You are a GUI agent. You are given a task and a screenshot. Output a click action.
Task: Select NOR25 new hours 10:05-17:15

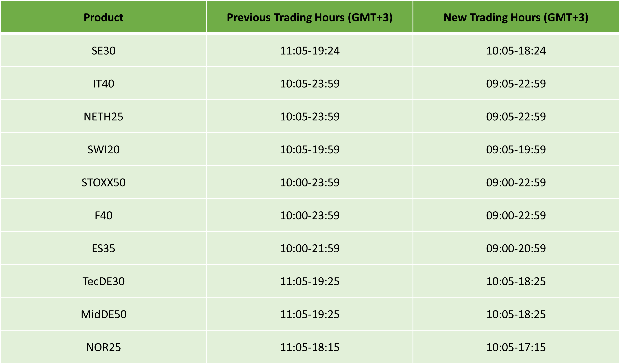516,347
